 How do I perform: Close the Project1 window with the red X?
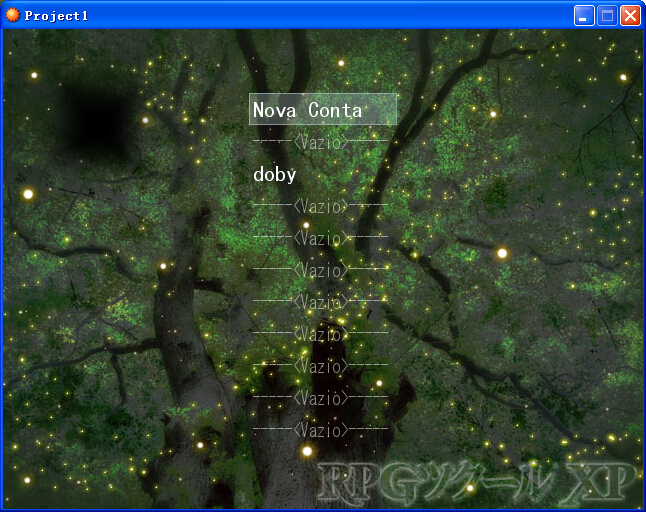click(630, 16)
